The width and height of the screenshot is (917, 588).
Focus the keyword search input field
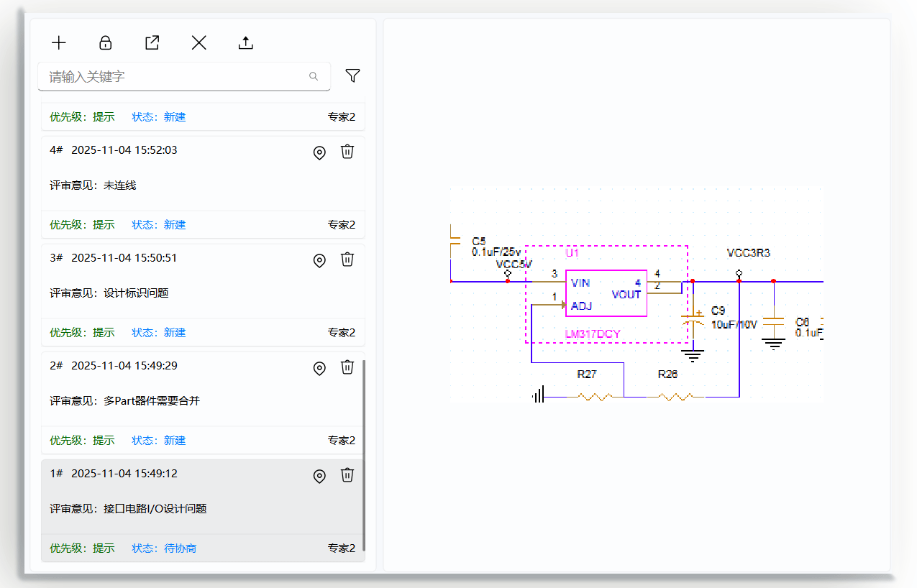173,76
